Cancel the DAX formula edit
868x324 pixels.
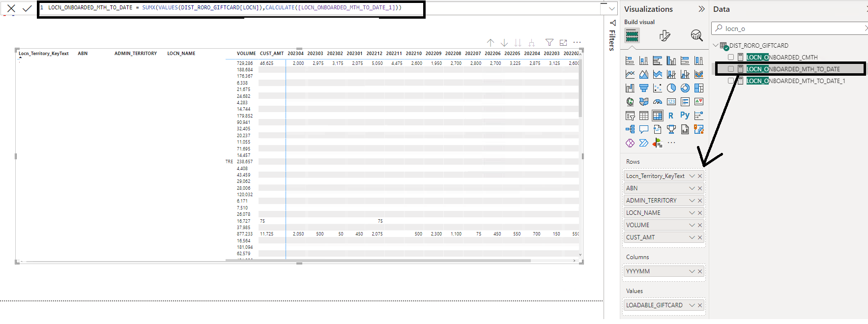pyautogui.click(x=11, y=8)
